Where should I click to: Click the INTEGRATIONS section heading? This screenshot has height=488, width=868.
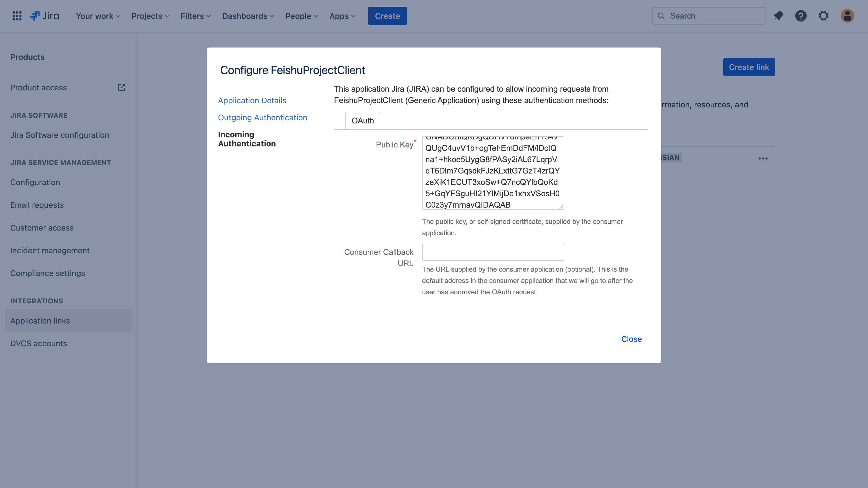pos(36,301)
